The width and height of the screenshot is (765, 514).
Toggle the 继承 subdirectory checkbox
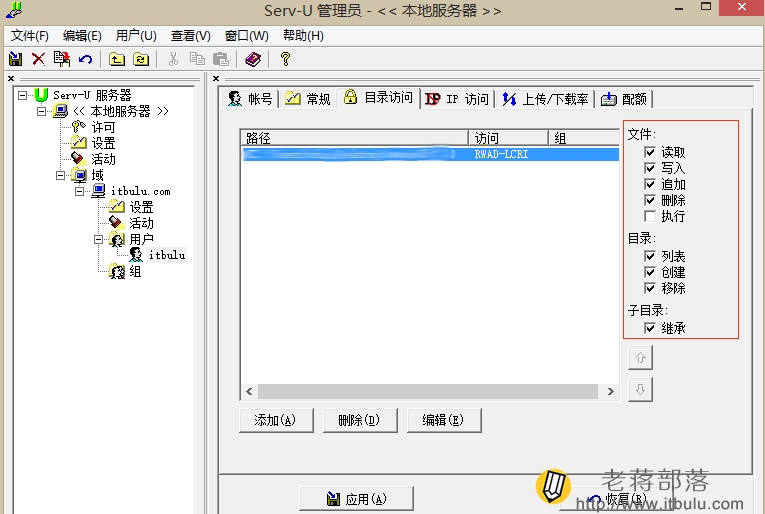pyautogui.click(x=650, y=328)
